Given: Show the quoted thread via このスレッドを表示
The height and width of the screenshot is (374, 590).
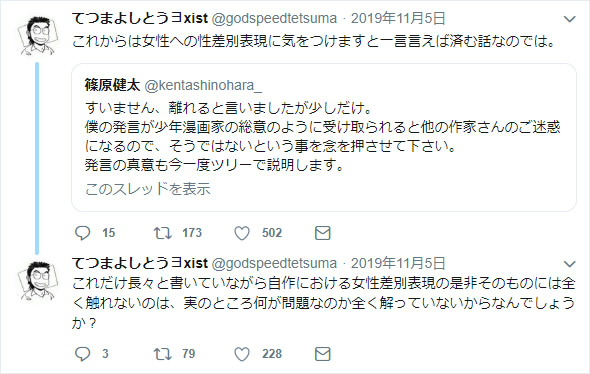Looking at the screenshot, I should coord(148,189).
